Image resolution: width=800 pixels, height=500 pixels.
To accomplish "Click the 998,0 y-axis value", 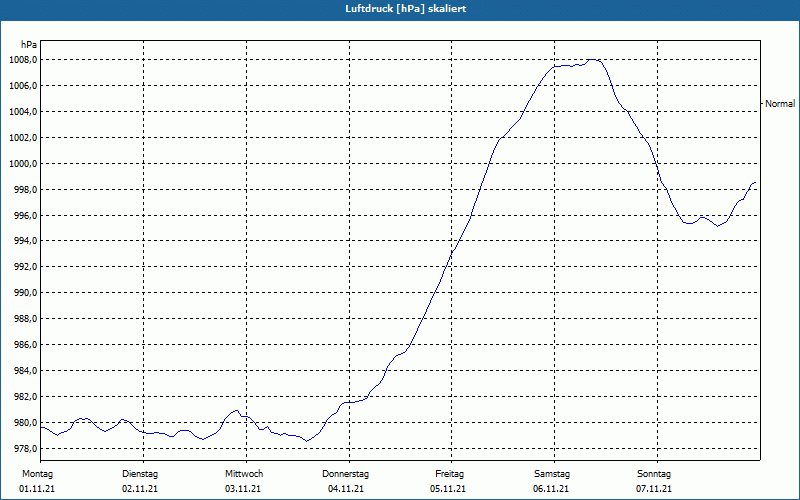I will 25,190.
